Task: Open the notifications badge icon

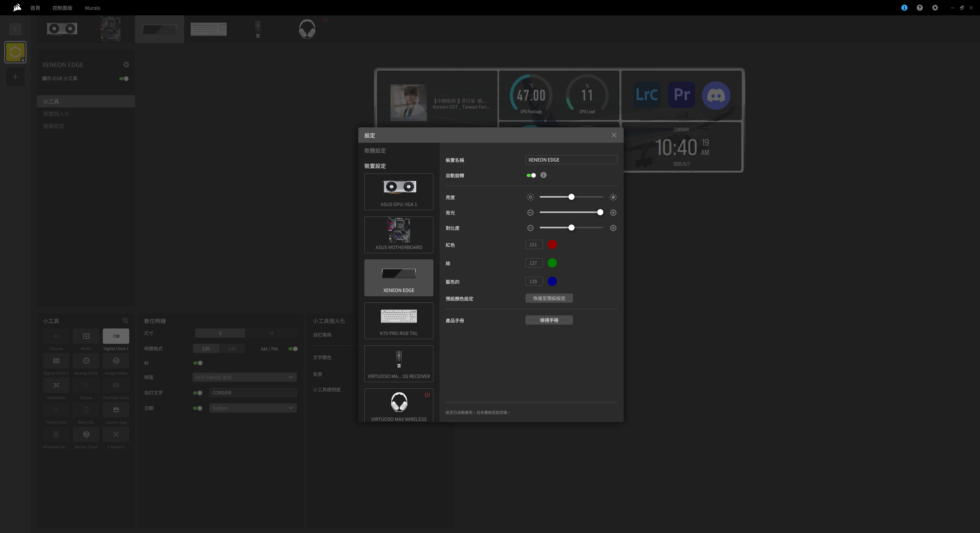Action: click(904, 8)
